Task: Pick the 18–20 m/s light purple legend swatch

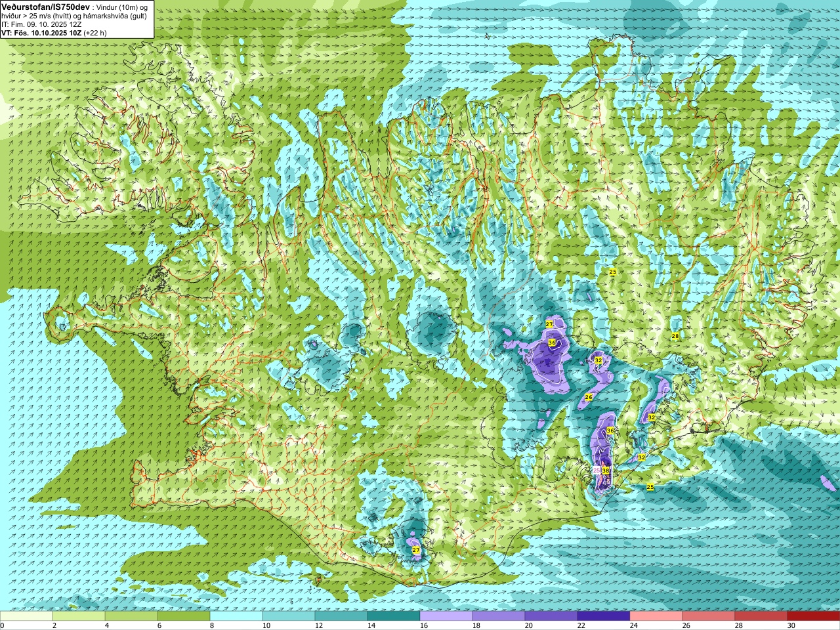Action: coord(499,616)
